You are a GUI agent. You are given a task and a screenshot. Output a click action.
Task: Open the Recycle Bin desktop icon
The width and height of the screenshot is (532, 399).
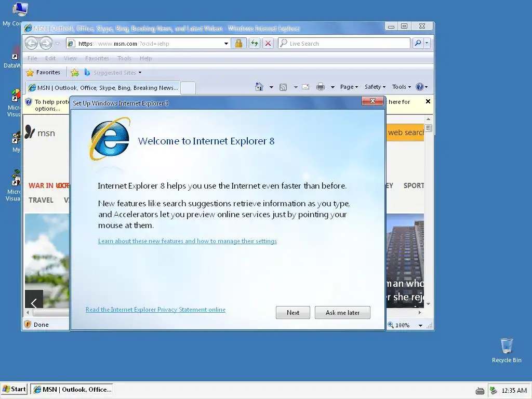coord(507,350)
